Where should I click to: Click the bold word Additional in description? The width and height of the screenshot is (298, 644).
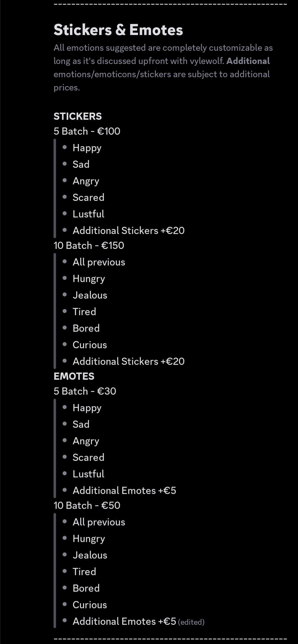pos(248,61)
